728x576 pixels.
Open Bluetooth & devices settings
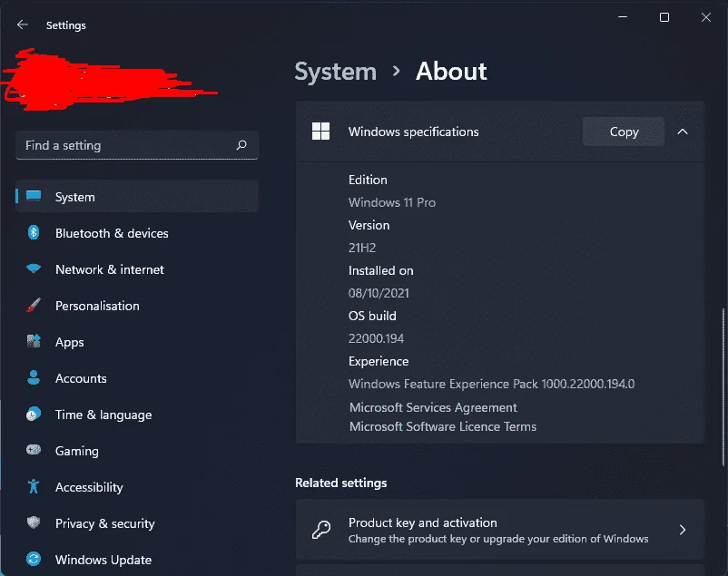click(x=137, y=233)
